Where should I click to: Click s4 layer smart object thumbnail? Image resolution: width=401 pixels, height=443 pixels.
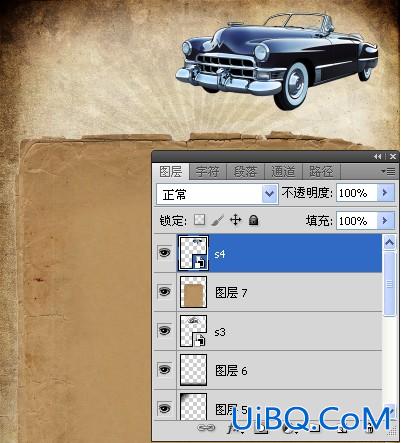click(193, 253)
